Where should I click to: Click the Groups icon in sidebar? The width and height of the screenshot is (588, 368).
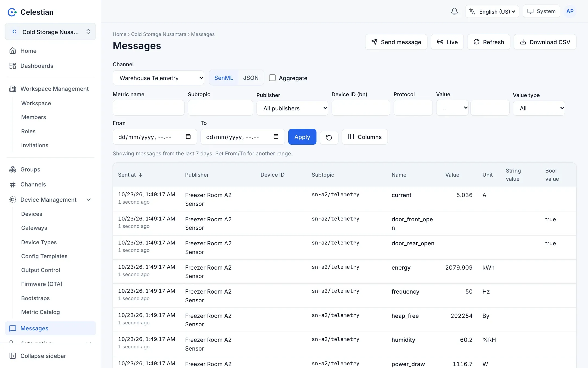click(x=13, y=169)
